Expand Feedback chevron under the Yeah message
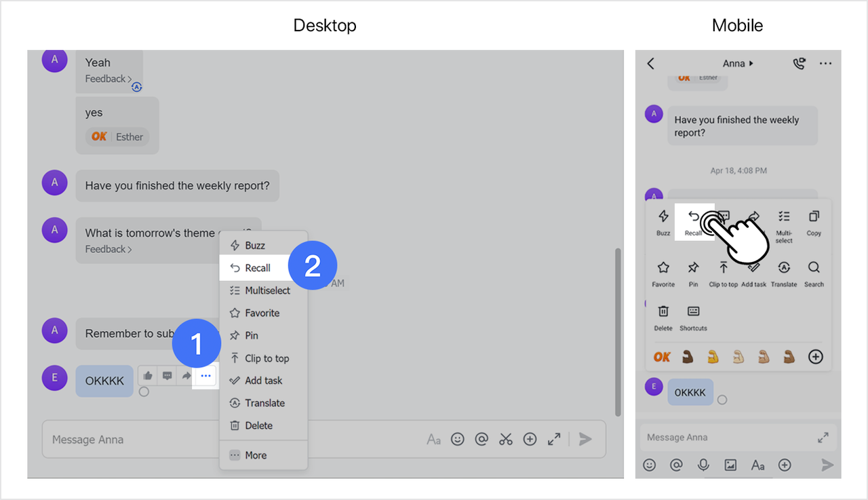The image size is (868, 500). coord(130,79)
